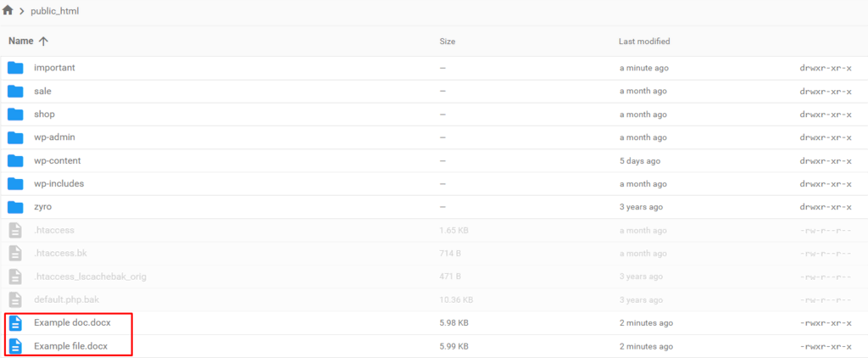This screenshot has width=868, height=358.
Task: Click the sale folder icon
Action: [15, 91]
